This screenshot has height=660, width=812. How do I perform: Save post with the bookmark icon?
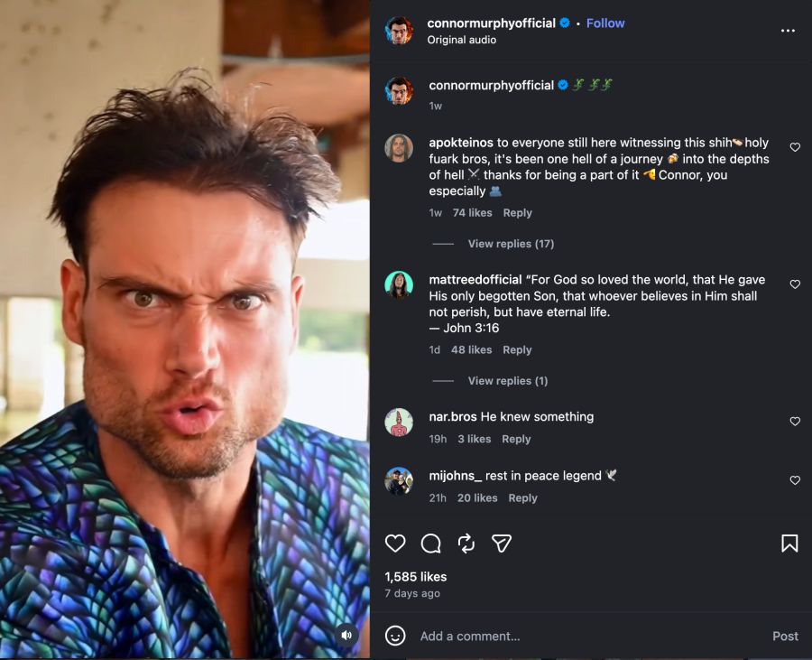pos(789,543)
